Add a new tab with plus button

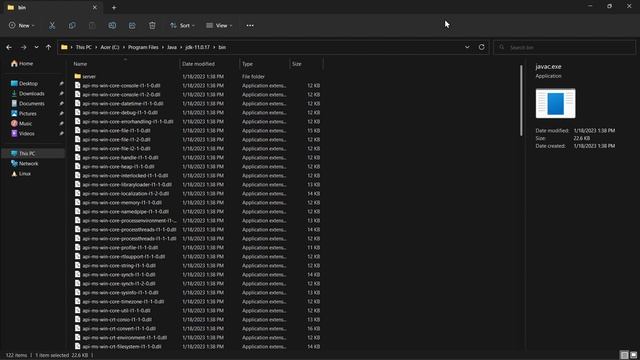[x=114, y=7]
